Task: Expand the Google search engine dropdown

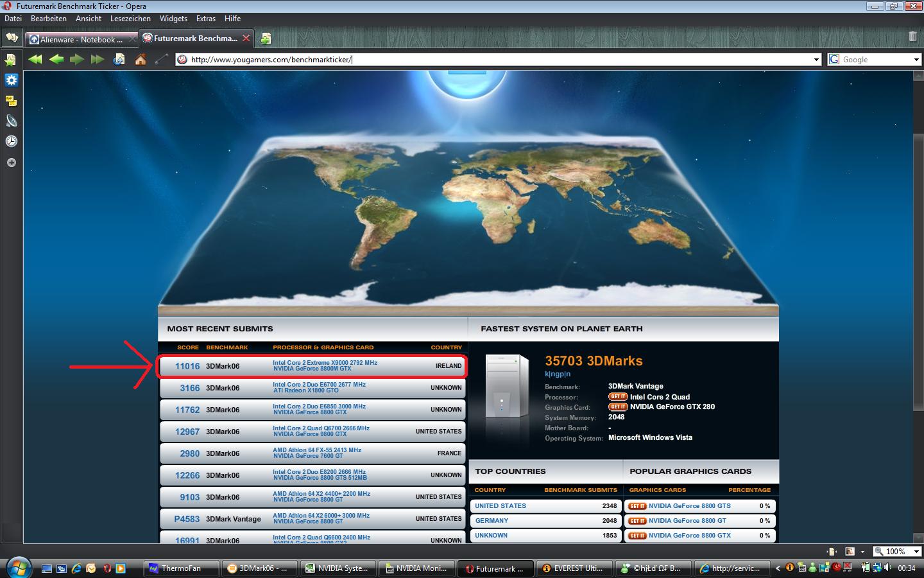Action: (x=916, y=60)
